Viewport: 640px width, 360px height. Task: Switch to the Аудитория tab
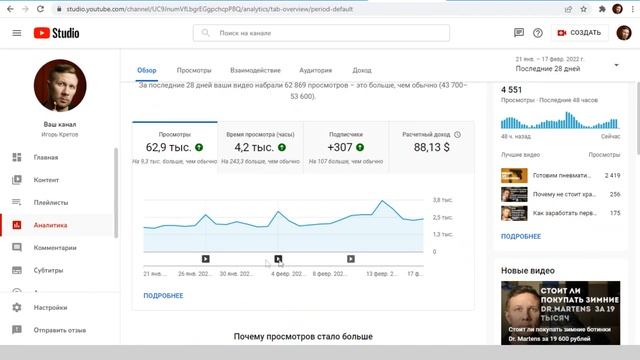tap(316, 70)
